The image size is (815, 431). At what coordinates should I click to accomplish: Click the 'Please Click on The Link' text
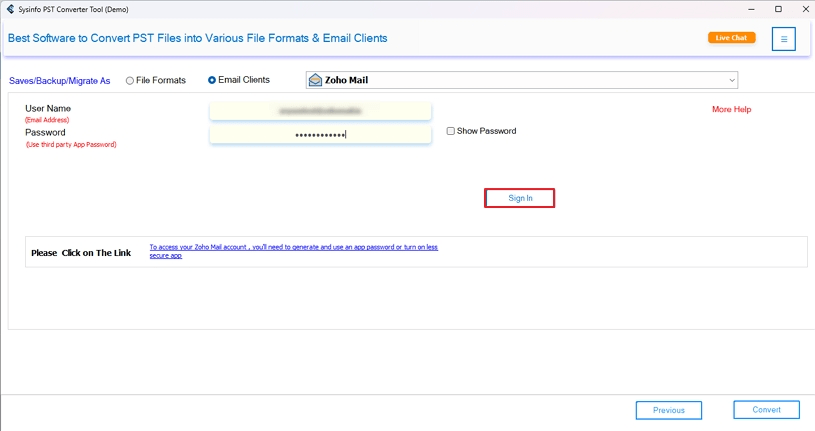(x=81, y=253)
